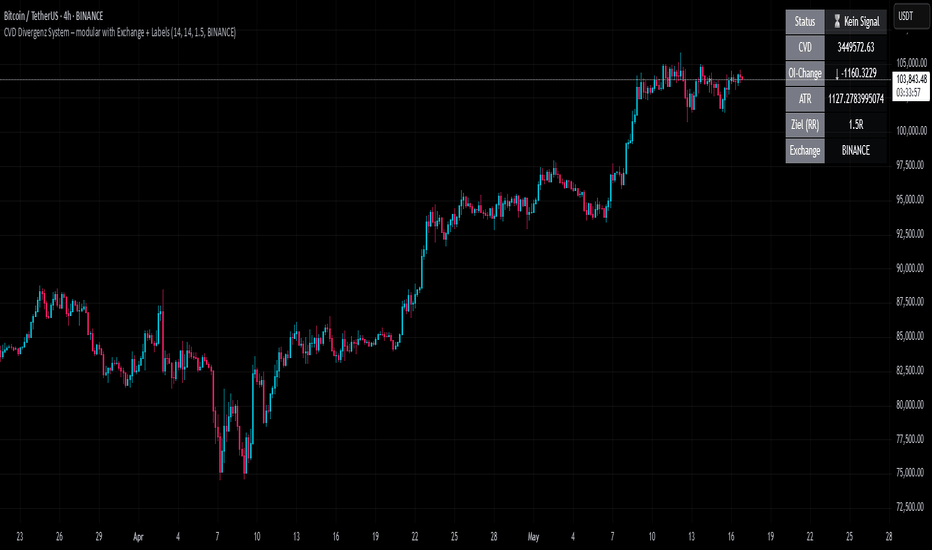
Task: Click the 95,000.00 price axis label
Action: (x=910, y=199)
